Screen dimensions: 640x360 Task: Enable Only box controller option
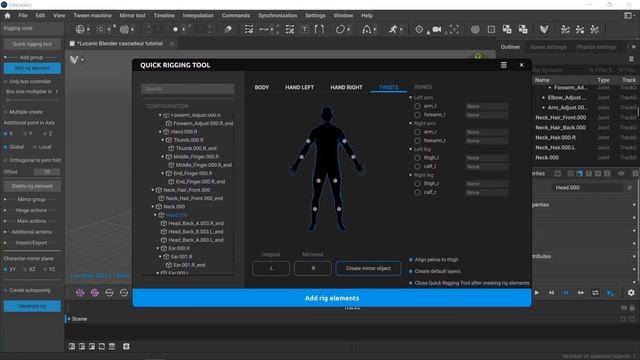pyautogui.click(x=6, y=81)
